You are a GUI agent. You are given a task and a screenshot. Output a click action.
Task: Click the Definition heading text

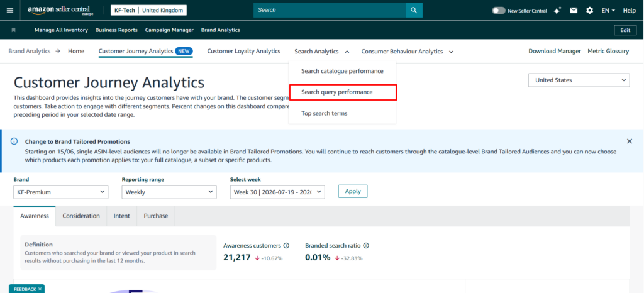[38, 245]
